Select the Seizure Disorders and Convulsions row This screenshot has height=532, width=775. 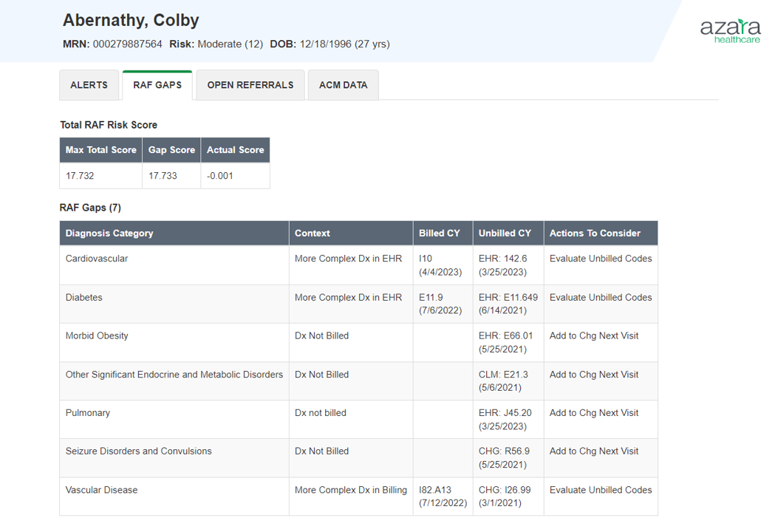click(140, 451)
